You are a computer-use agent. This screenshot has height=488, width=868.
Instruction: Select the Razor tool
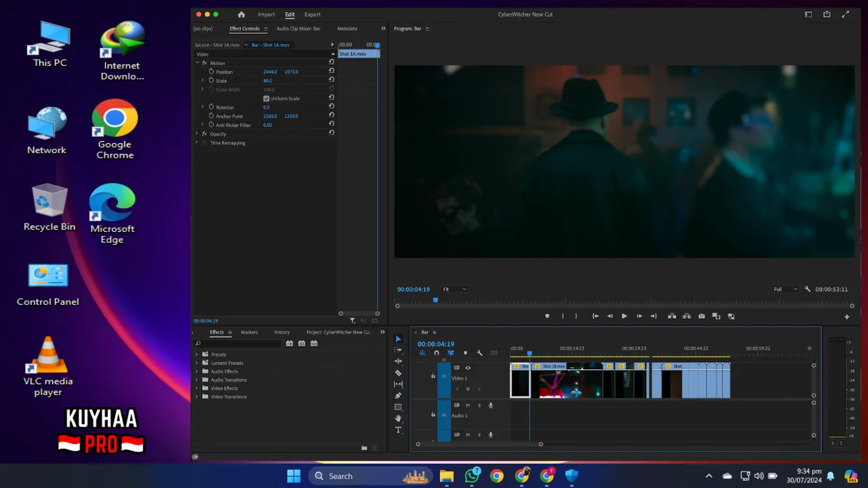398,373
